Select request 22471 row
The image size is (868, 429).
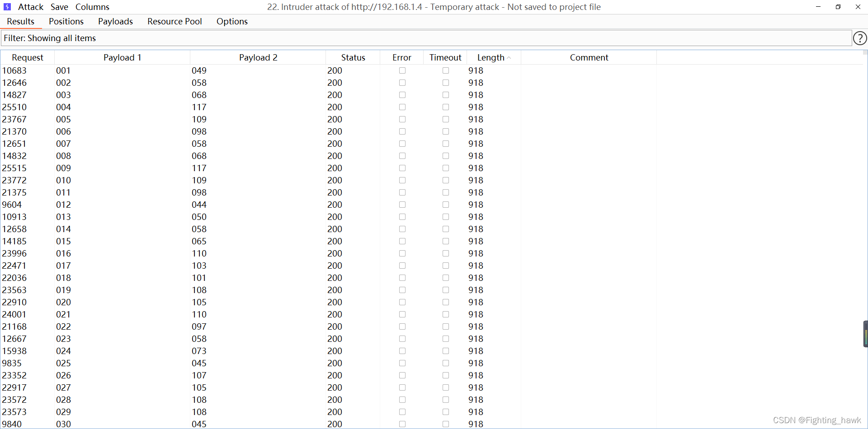432,266
